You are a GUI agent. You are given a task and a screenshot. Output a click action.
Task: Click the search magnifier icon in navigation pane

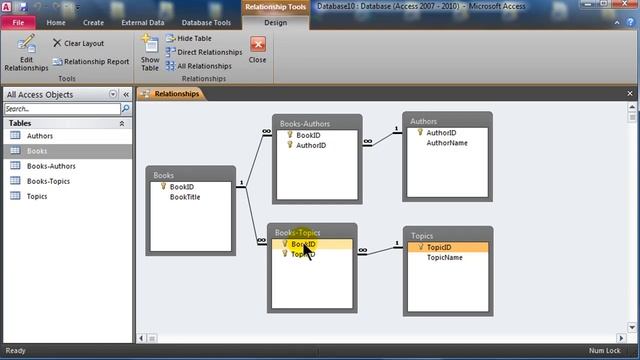[126, 109]
